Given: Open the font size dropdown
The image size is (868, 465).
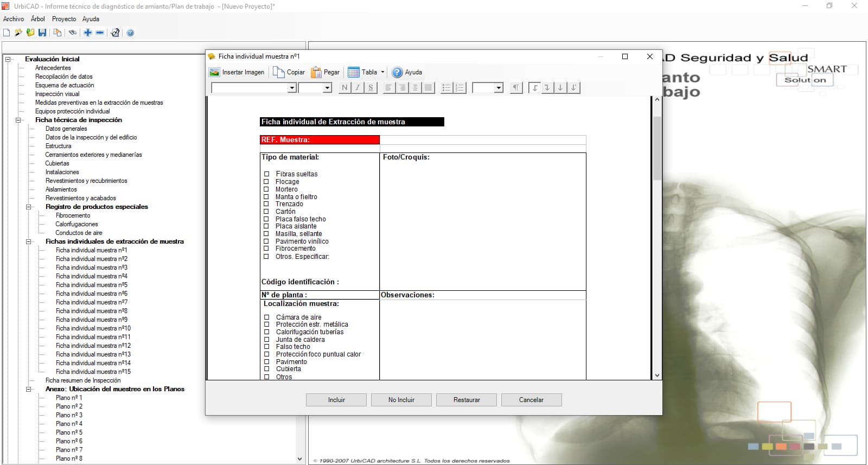Looking at the screenshot, I should 327,88.
